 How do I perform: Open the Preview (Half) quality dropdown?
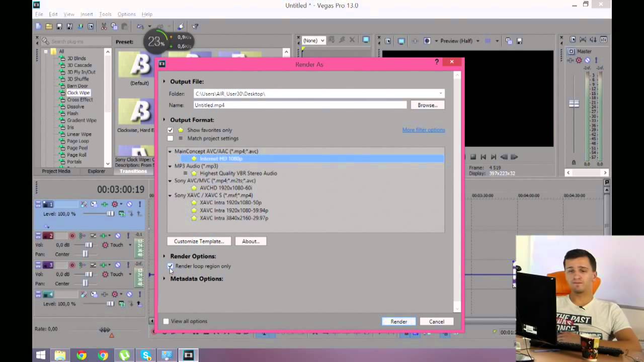coord(477,41)
